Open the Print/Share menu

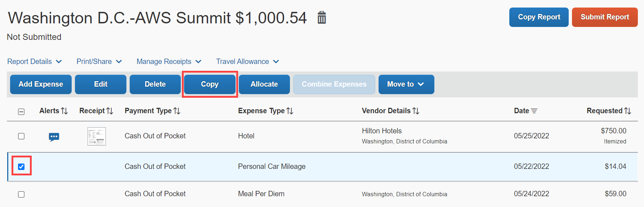click(x=99, y=61)
